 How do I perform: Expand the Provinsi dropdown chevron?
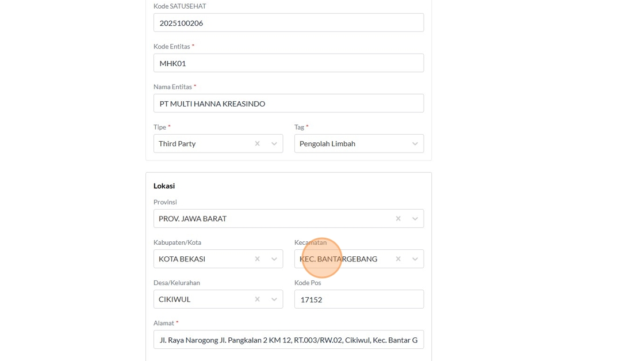415,218
